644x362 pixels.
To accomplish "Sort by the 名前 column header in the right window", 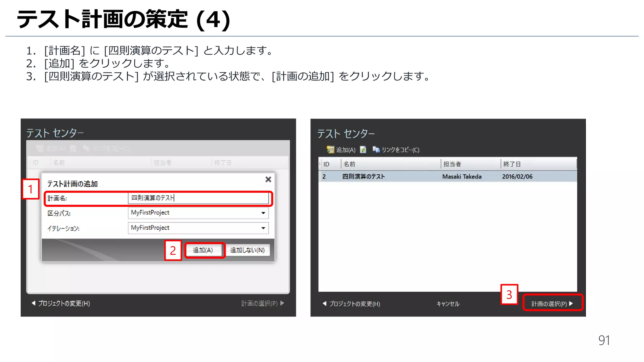I will click(391, 164).
